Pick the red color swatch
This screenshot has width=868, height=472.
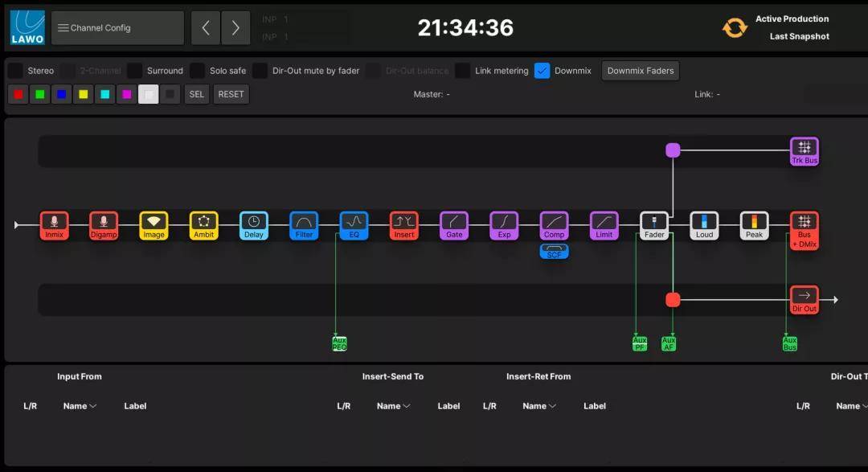point(18,94)
